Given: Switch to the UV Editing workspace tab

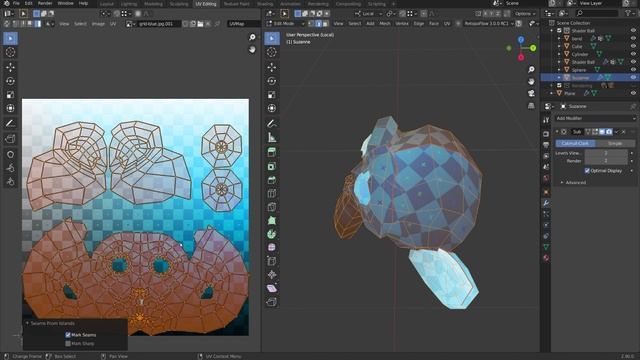Looking at the screenshot, I should (x=206, y=4).
